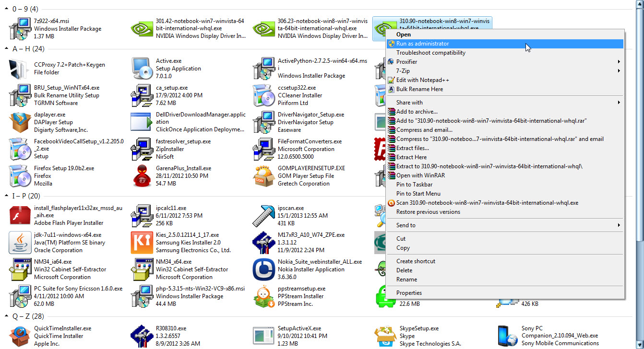Viewport: 644px width, 349px height.
Task: Select the R308310.exe file name
Action: [171, 328]
